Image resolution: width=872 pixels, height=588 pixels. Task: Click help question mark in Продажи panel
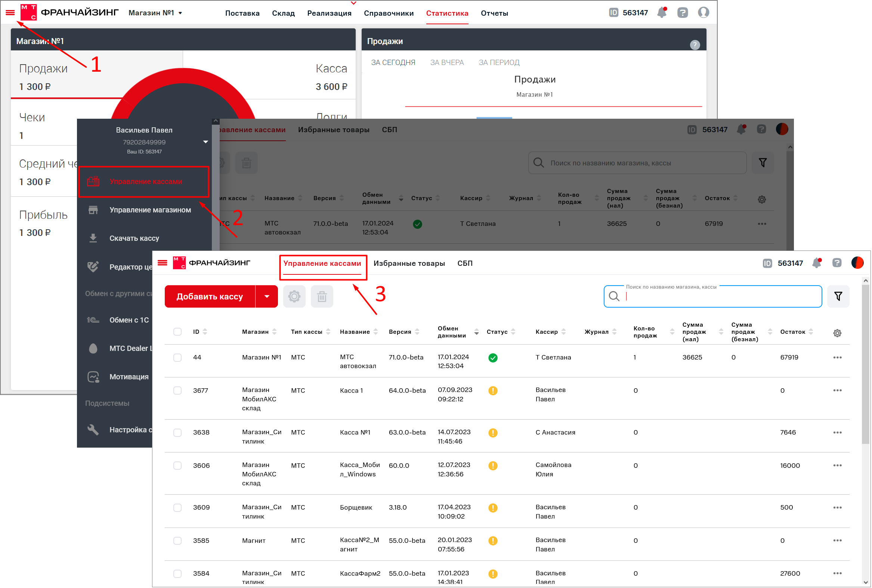pos(696,45)
